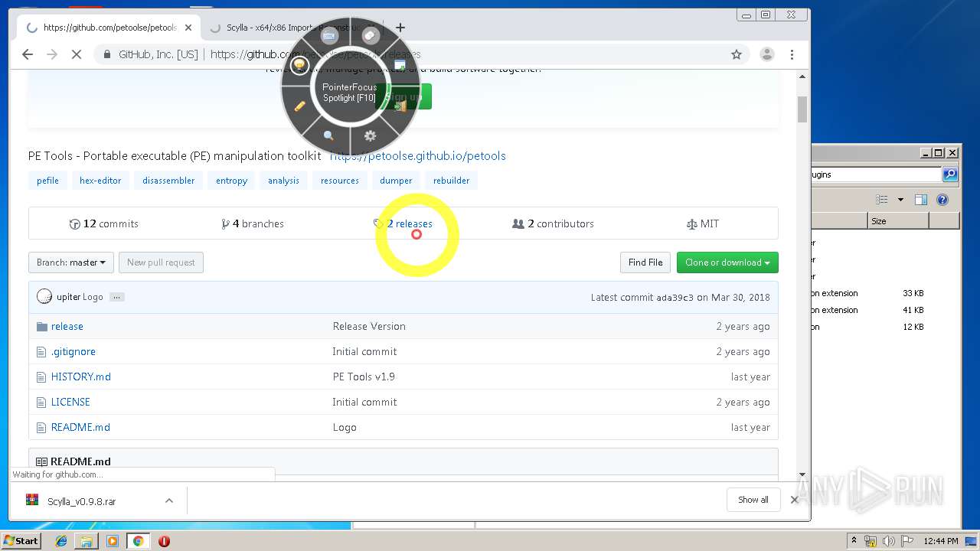Open the 2 releases link
980x551 pixels.
tap(403, 223)
